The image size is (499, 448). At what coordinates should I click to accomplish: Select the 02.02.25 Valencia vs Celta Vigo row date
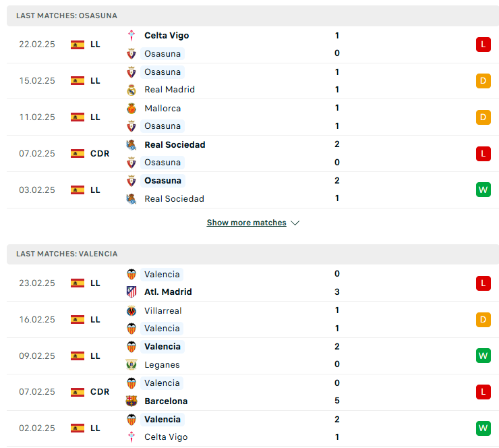click(x=37, y=428)
